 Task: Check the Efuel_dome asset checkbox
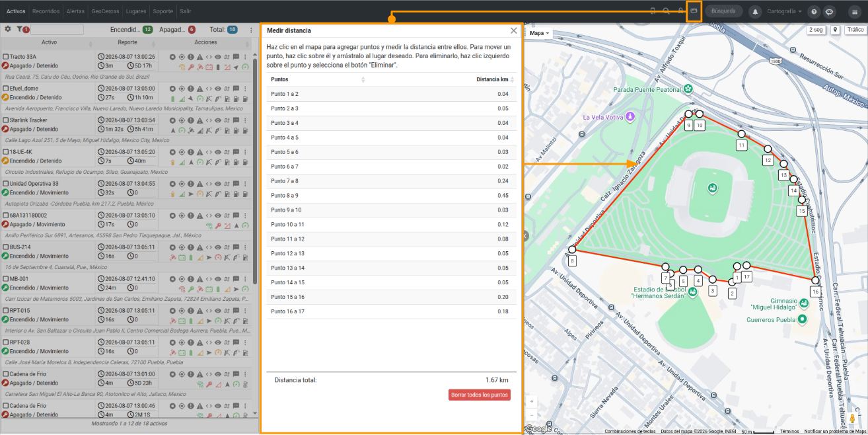pos(6,89)
